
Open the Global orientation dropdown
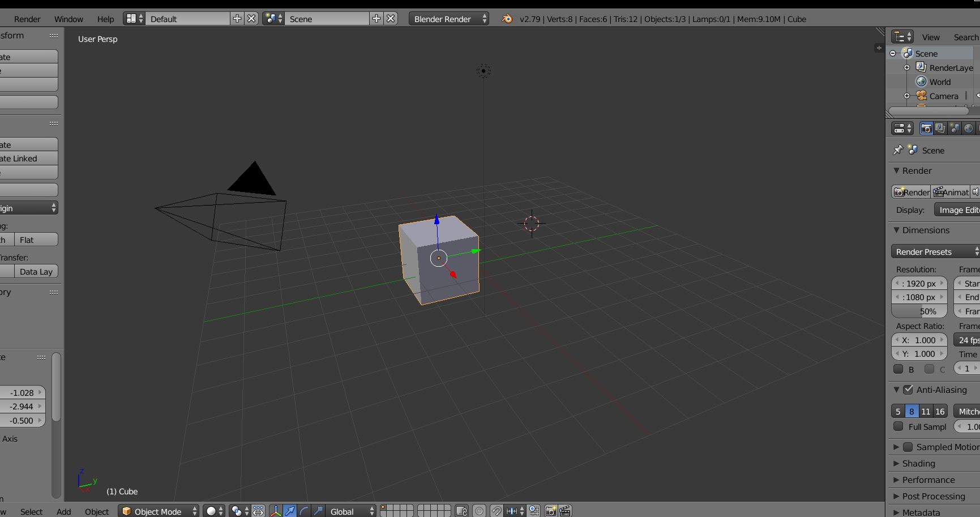pos(352,511)
